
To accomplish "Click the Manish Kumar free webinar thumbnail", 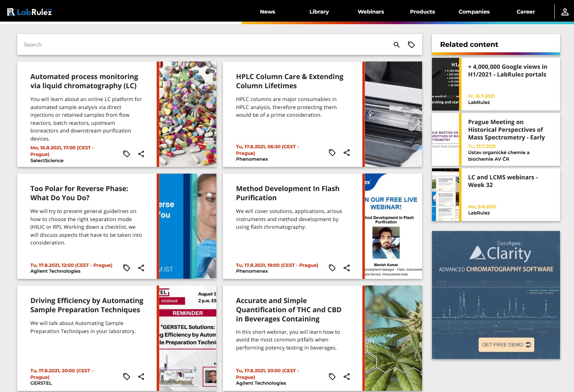I will [x=394, y=226].
